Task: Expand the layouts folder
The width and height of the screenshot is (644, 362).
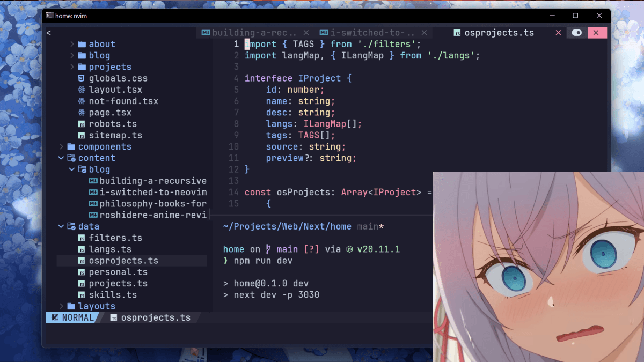Action: pos(61,306)
